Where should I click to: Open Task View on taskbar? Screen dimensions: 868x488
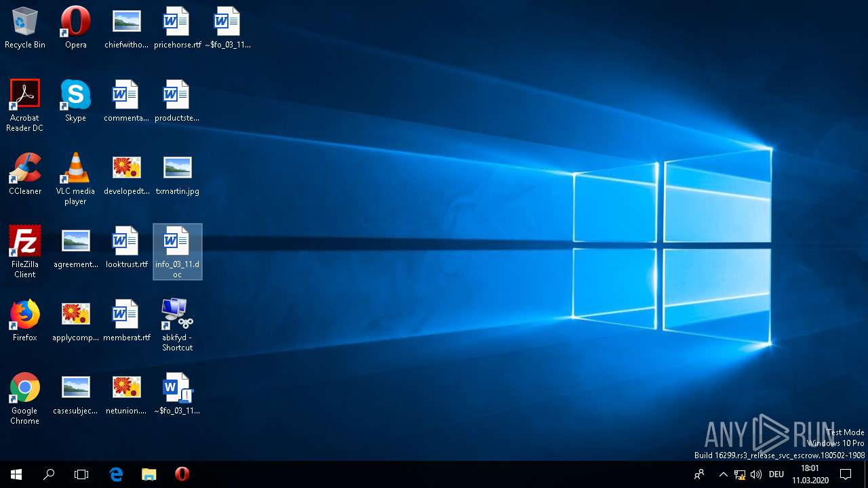point(81,474)
